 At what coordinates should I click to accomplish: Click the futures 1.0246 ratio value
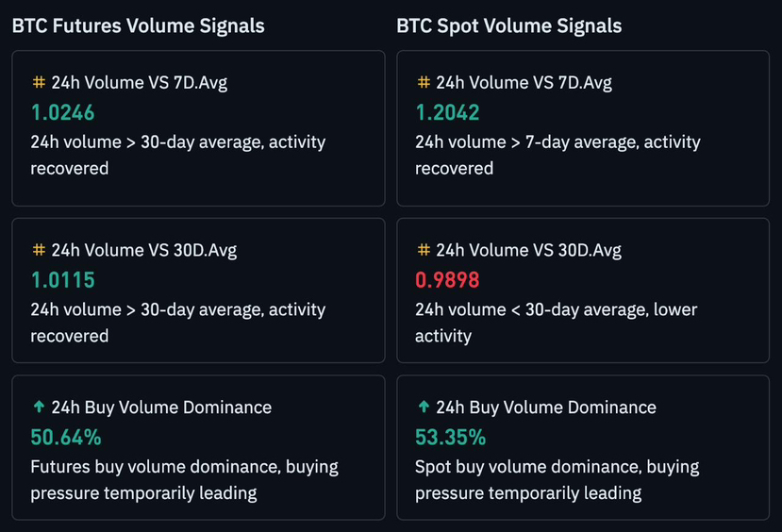pyautogui.click(x=63, y=112)
